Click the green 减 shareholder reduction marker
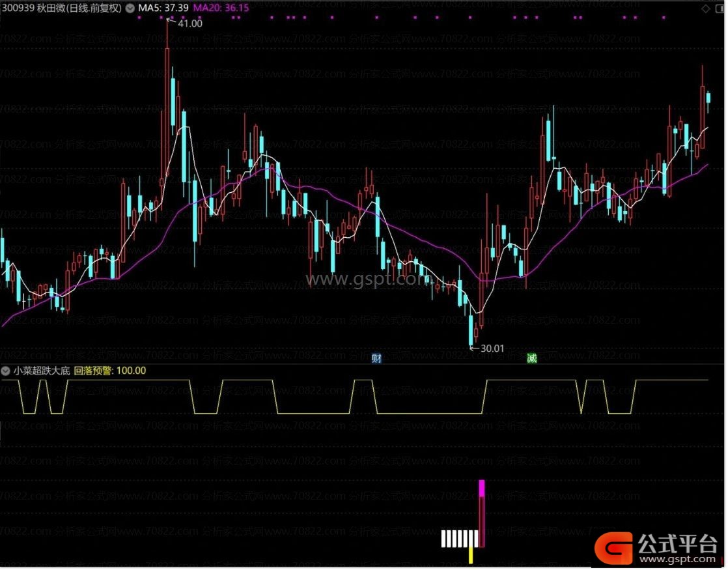This screenshot has width=728, height=570. [532, 358]
